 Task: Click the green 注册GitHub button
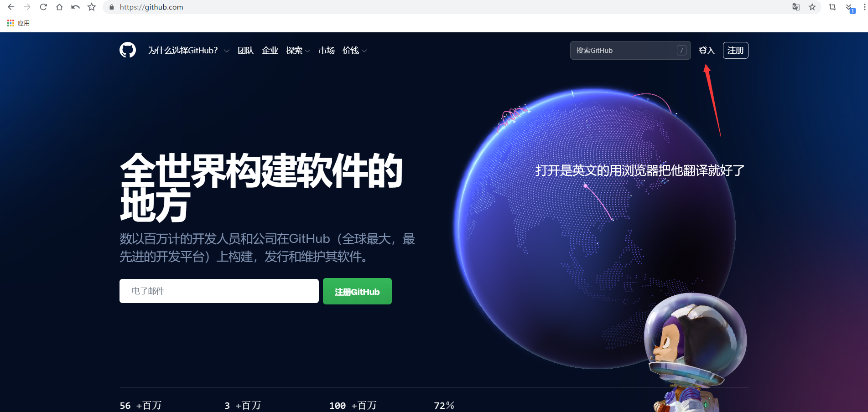pos(357,291)
